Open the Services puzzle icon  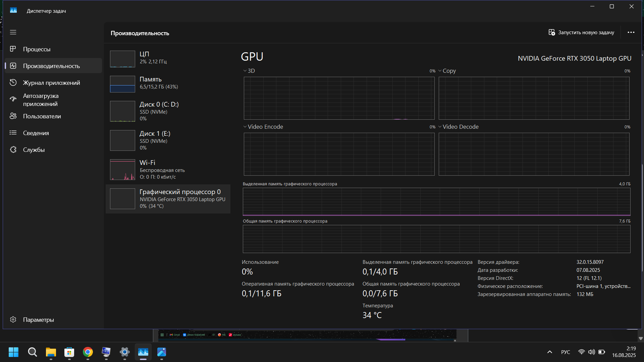(13, 149)
